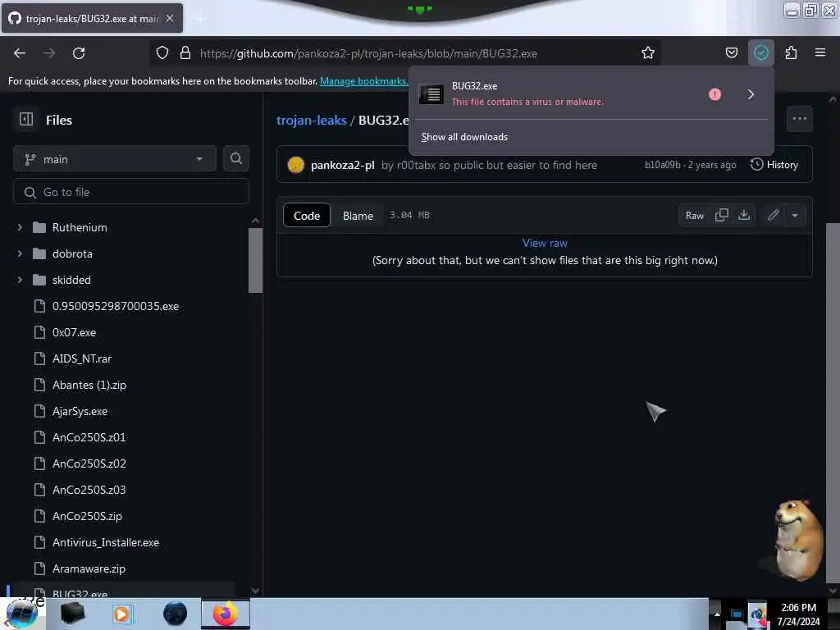Click the malware warning exclamation icon
The image size is (840, 630).
(714, 94)
